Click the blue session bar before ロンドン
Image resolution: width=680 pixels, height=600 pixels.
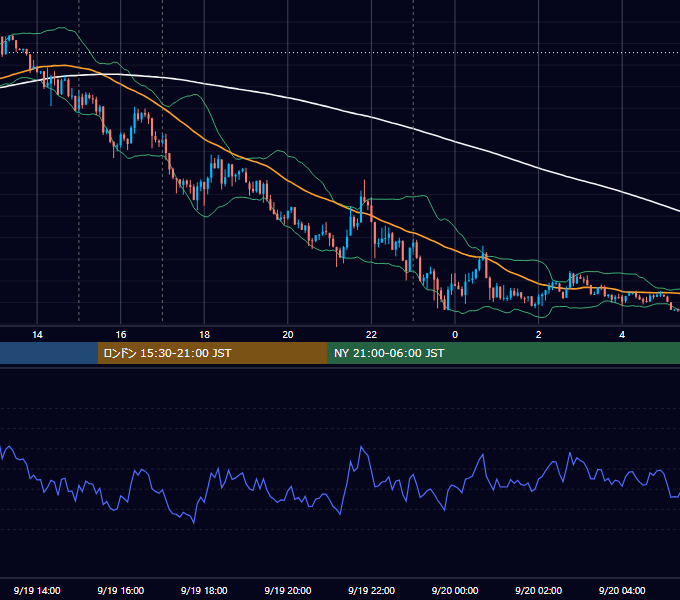(49, 353)
